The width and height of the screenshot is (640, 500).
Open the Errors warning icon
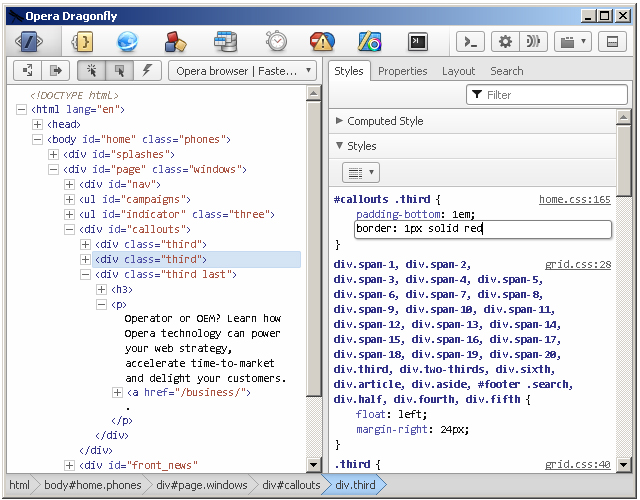[322, 41]
